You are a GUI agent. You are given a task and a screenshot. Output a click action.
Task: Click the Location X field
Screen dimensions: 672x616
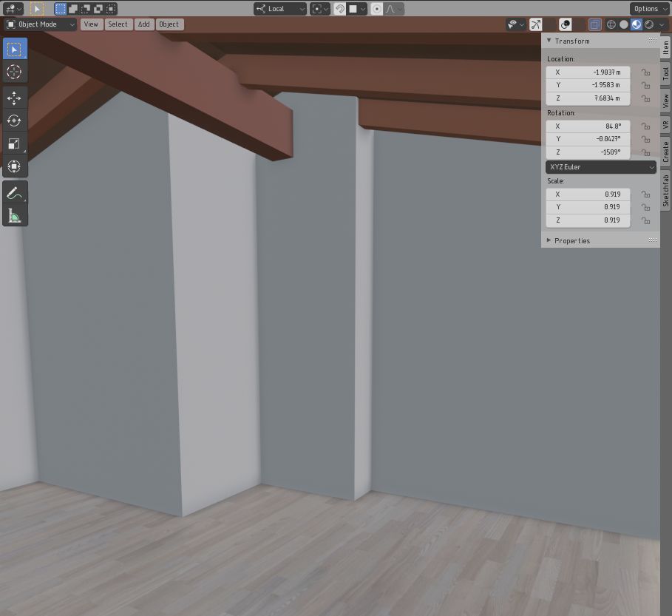588,72
